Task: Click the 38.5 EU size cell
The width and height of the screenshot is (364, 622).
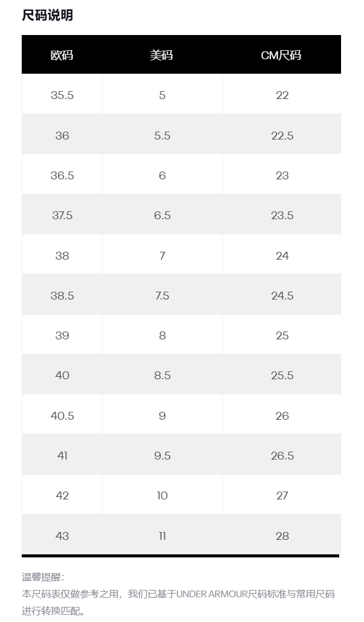Action: pyautogui.click(x=62, y=295)
